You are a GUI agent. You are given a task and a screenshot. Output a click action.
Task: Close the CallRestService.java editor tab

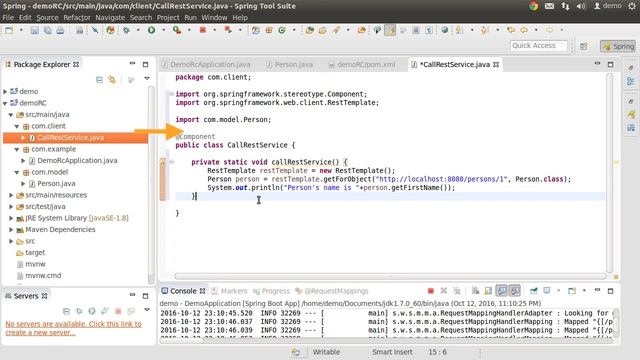click(x=496, y=64)
